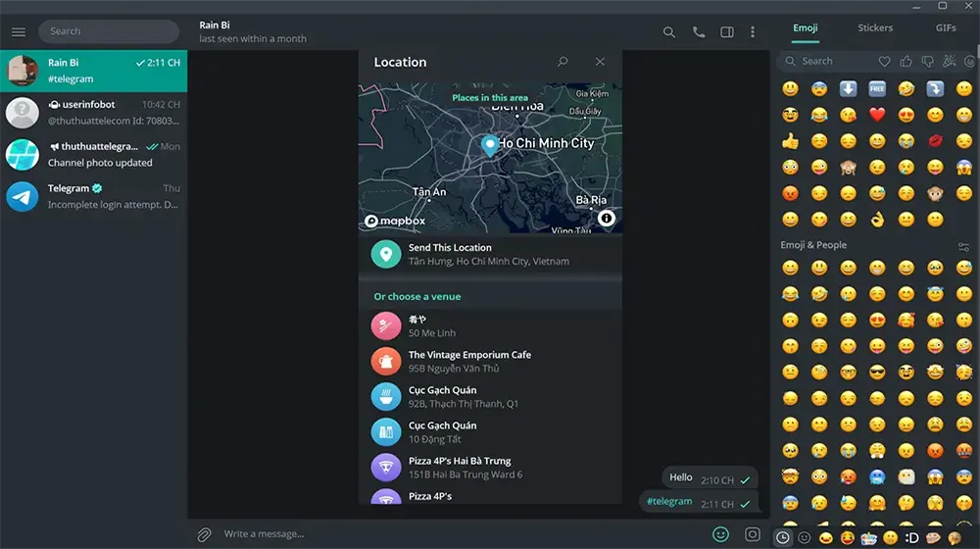Screen dimensions: 980x549
Task: Click the pink icon beside 50 Me Linh
Action: tap(385, 325)
